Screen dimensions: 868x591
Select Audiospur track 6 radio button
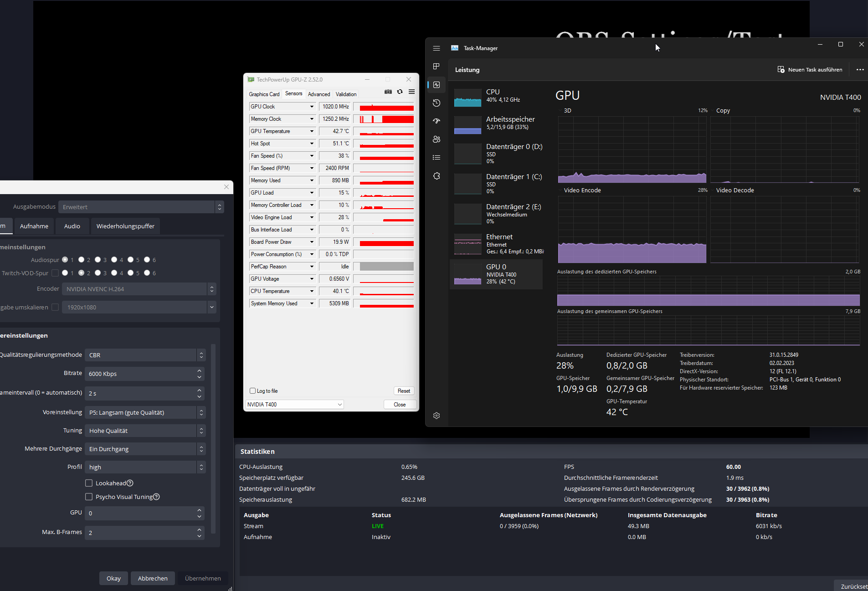147,260
